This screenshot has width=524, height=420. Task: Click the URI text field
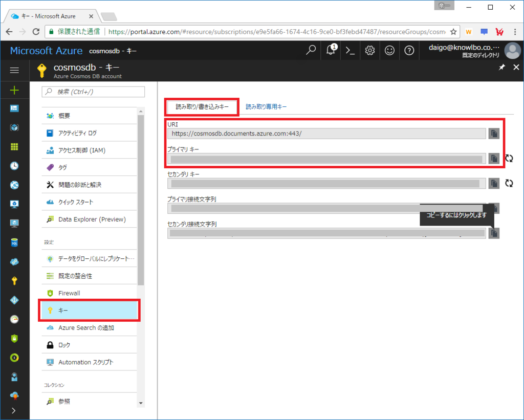[x=326, y=134]
